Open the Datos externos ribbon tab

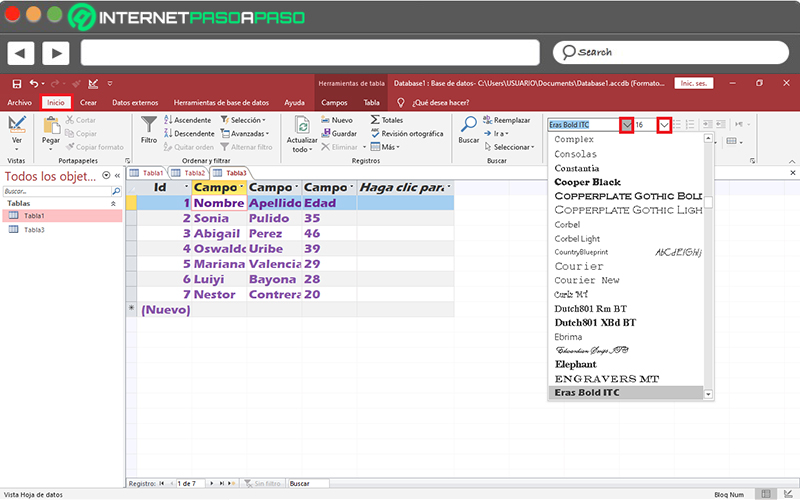[134, 102]
